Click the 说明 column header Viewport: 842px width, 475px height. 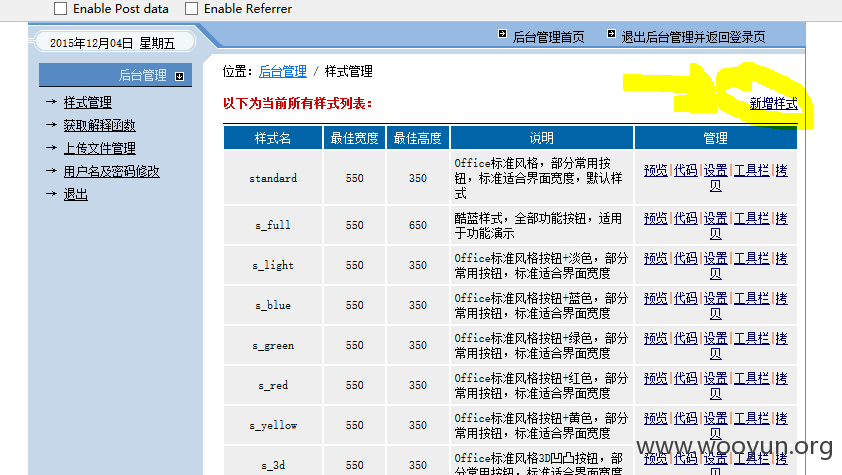[541, 138]
